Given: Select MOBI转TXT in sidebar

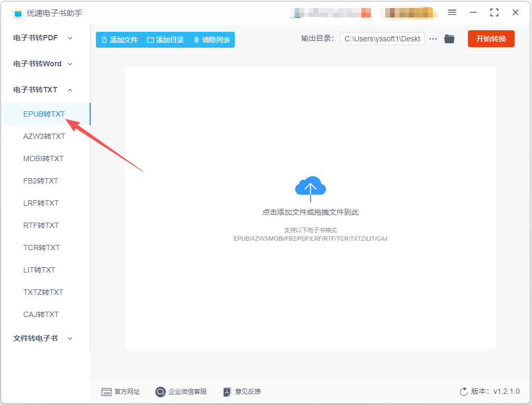Looking at the screenshot, I should 43,159.
